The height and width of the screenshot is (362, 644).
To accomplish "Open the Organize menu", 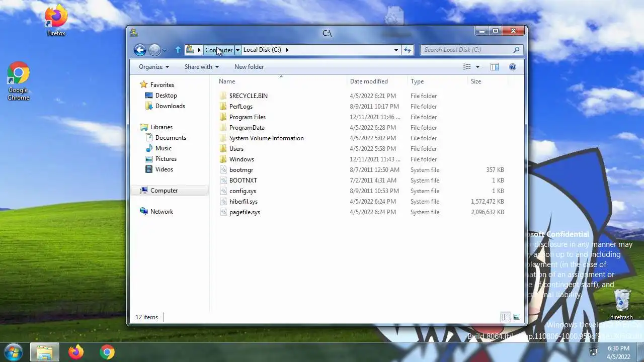I will pos(154,67).
